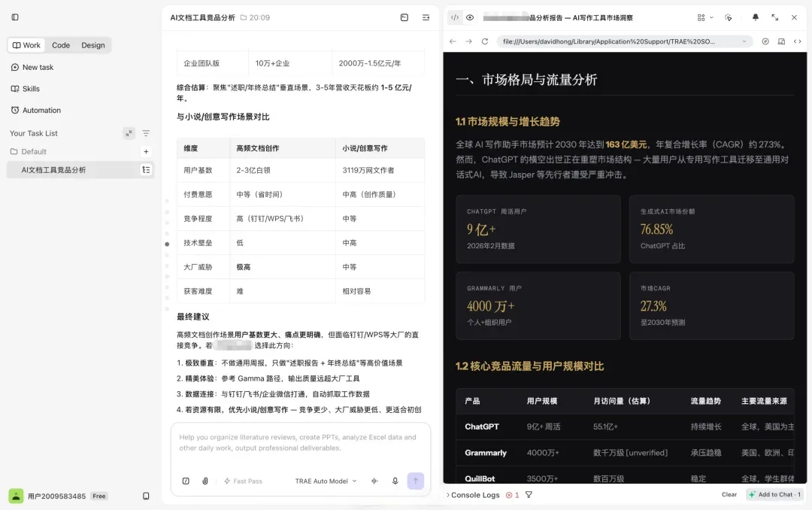Toggle the chat header list-collapse icon
This screenshot has height=510, width=812.
pos(426,17)
